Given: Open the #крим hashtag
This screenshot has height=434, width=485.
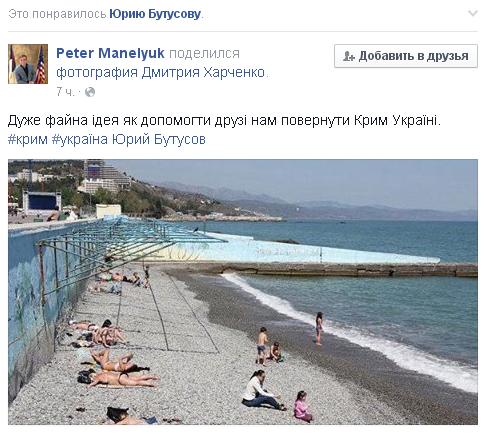Looking at the screenshot, I should pyautogui.click(x=28, y=139).
